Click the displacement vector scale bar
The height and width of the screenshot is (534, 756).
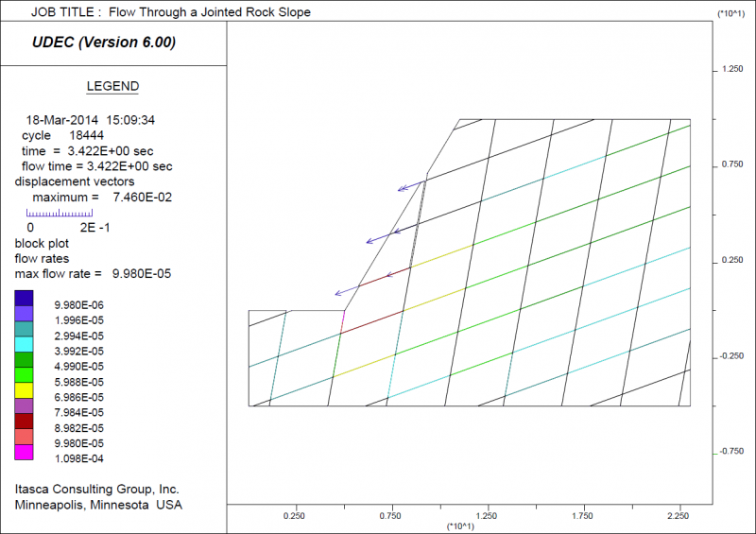pos(60,213)
